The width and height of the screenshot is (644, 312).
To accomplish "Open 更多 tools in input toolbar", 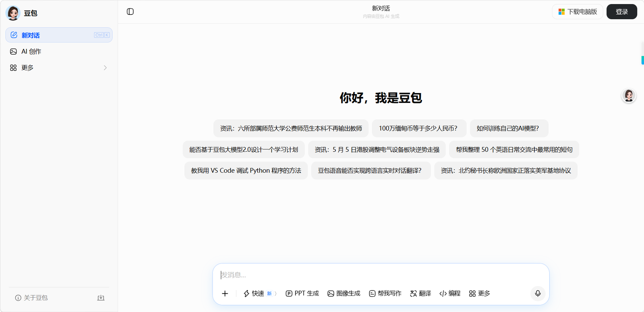I will (x=479, y=294).
